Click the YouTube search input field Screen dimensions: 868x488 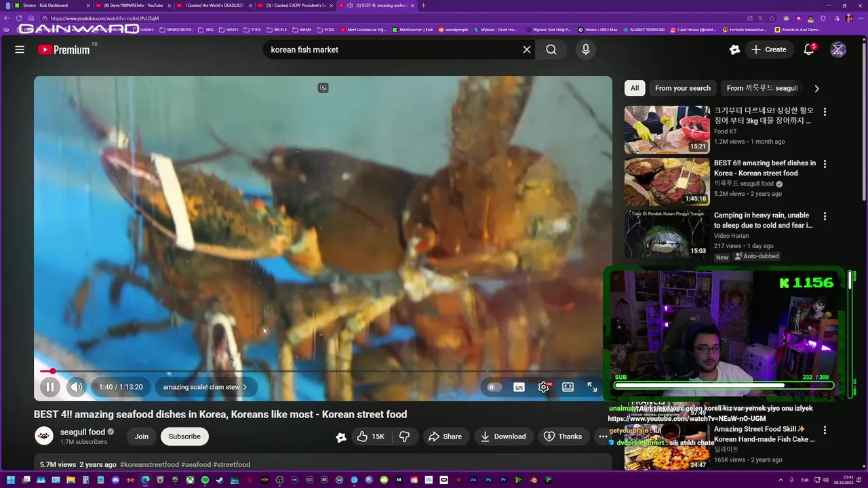[393, 49]
